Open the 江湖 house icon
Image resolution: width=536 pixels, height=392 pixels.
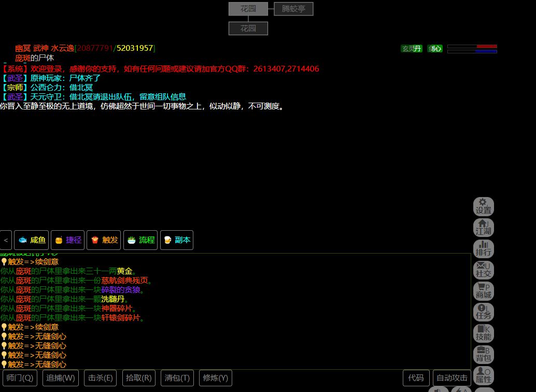483,228
